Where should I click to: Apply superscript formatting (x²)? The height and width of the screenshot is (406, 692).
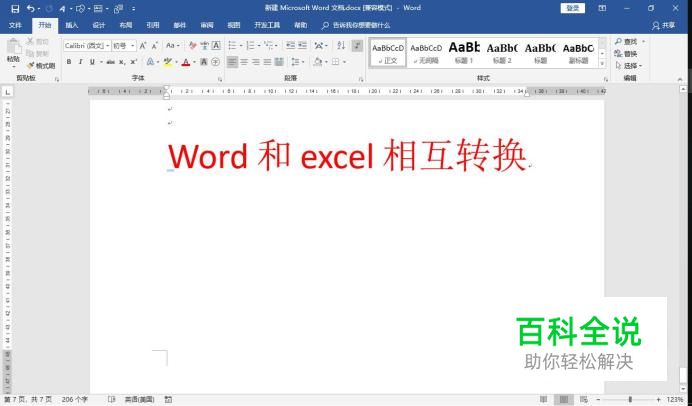pos(133,62)
